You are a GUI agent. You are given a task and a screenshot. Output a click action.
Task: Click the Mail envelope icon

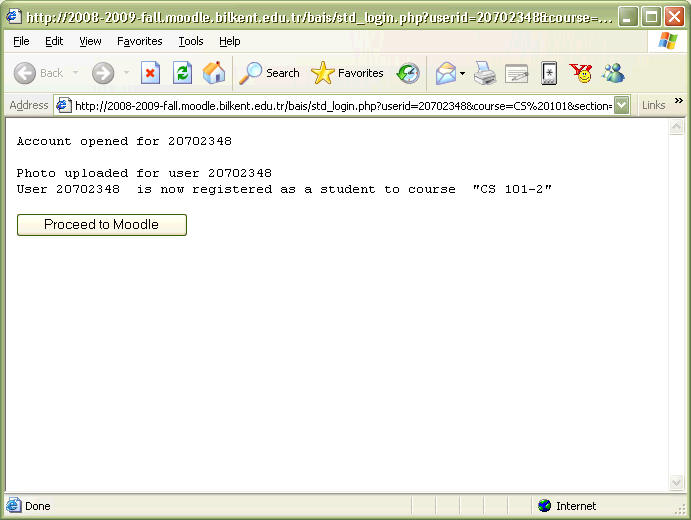[x=446, y=73]
